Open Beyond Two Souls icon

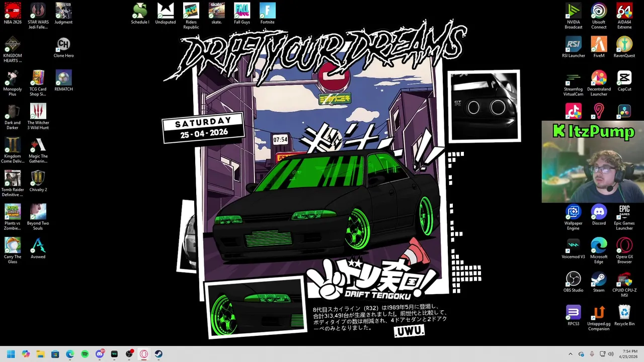pyautogui.click(x=38, y=217)
